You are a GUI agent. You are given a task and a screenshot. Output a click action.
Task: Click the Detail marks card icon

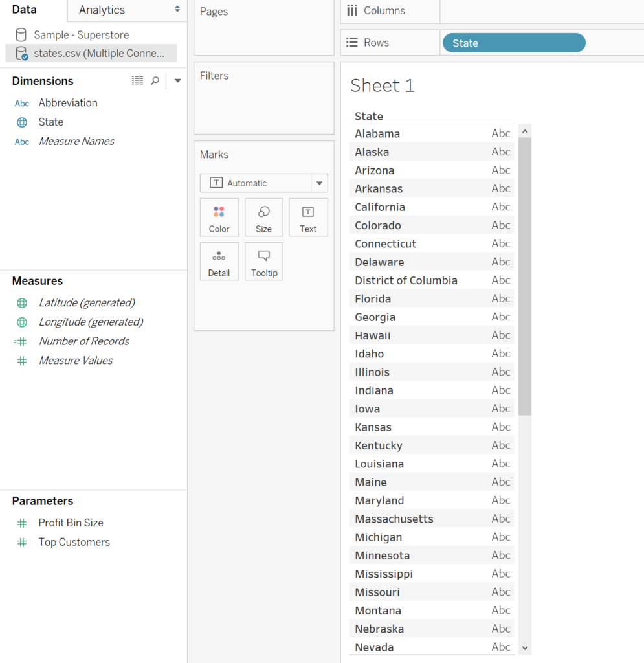point(219,262)
